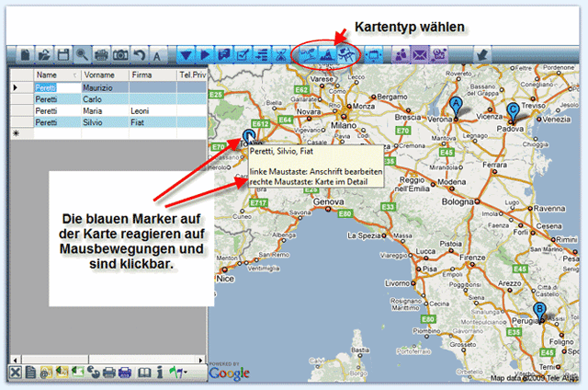The image size is (588, 390).
Task: Click the X icon in bottom toolbar
Action: [x=16, y=372]
